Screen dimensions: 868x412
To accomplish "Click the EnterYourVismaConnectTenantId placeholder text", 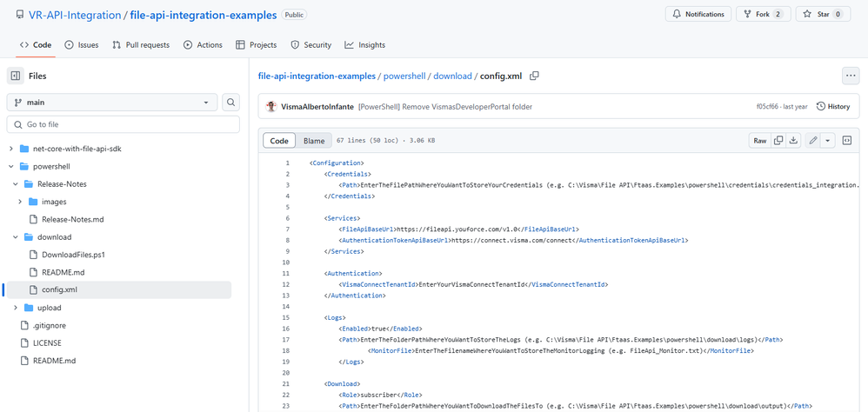I will (x=472, y=284).
